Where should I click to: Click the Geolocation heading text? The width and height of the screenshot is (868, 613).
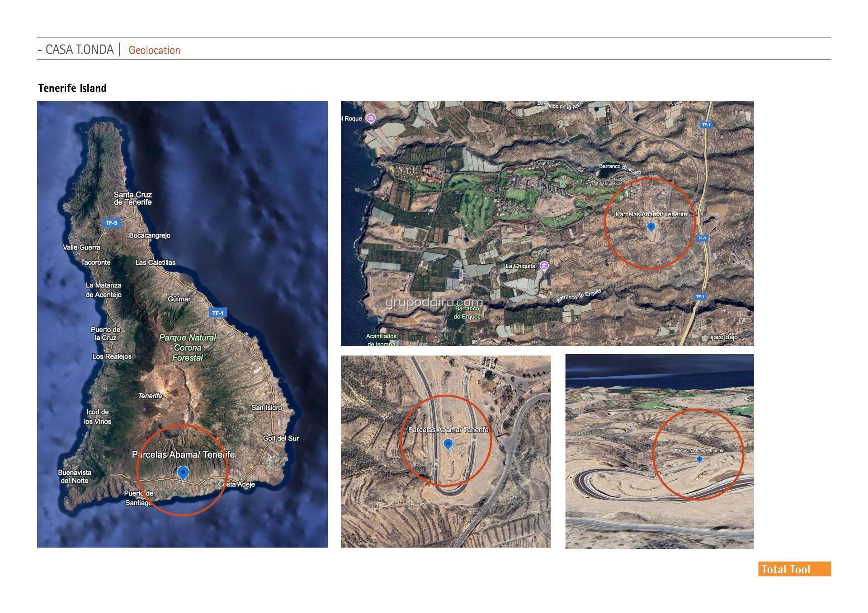coord(154,50)
